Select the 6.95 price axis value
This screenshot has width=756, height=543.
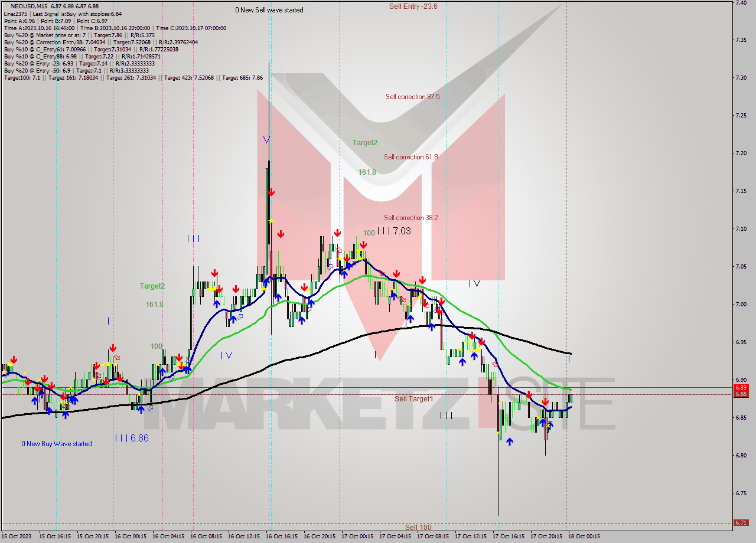(741, 342)
